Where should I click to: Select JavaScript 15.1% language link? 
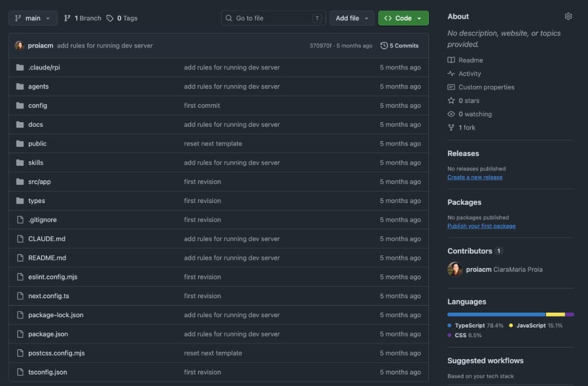[x=536, y=326]
